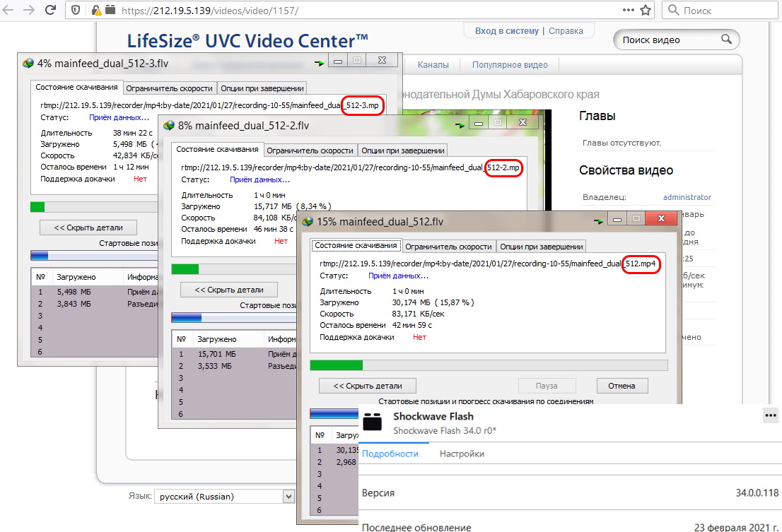Screen dimensions: 782x532
Task: Click the insecure connection padlock icon
Action: coord(95,10)
